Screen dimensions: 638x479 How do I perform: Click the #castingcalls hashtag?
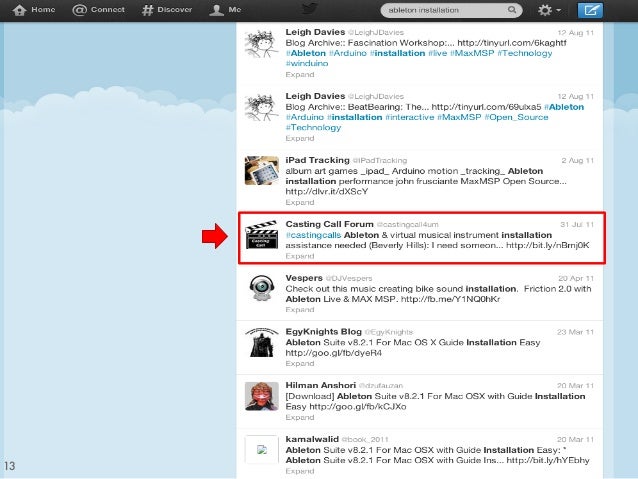click(313, 235)
